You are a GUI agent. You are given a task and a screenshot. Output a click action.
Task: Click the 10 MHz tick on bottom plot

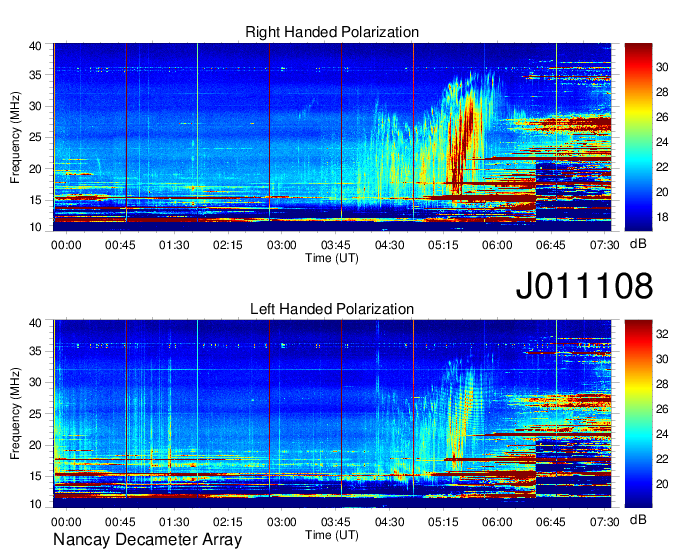[x=35, y=504]
